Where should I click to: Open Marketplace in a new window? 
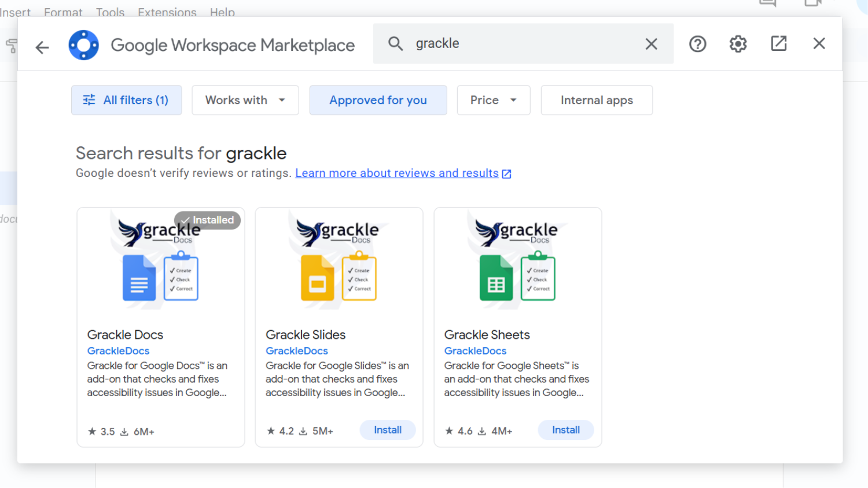coord(778,43)
